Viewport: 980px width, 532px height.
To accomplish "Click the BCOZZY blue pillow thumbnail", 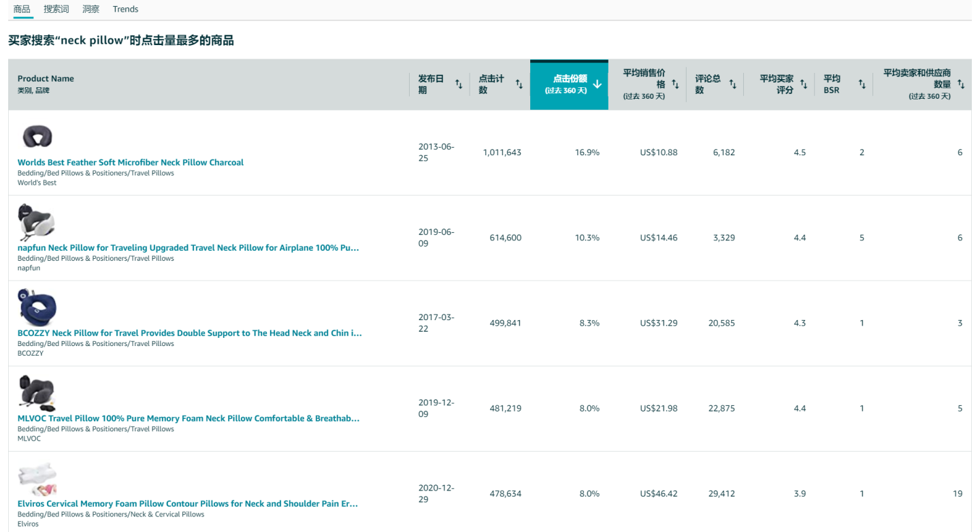I will 37,308.
